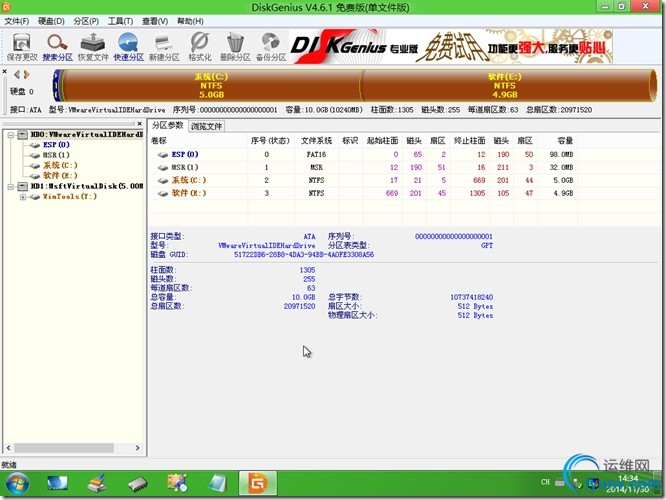Start Quick Partition (快速分区) tool
Screen dimensions: 666x500
click(128, 47)
